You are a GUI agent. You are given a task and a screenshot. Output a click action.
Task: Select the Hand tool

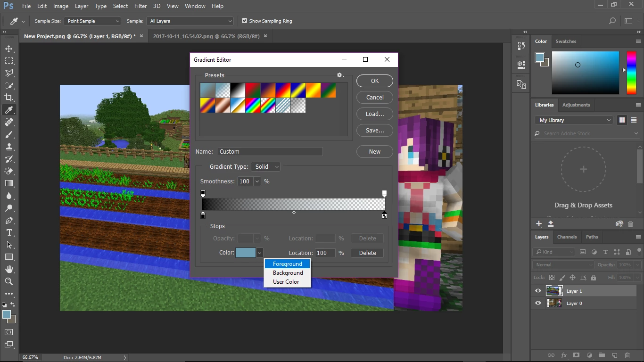click(x=9, y=269)
